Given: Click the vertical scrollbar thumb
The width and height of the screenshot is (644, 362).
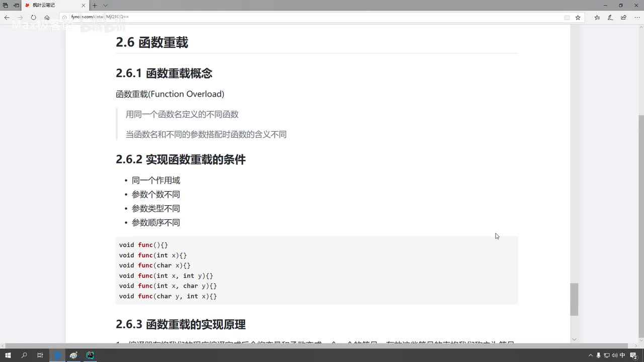Looking at the screenshot, I should click(x=575, y=300).
